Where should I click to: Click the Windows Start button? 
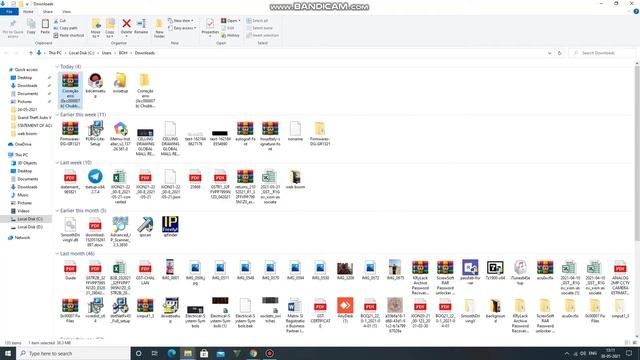(8, 353)
